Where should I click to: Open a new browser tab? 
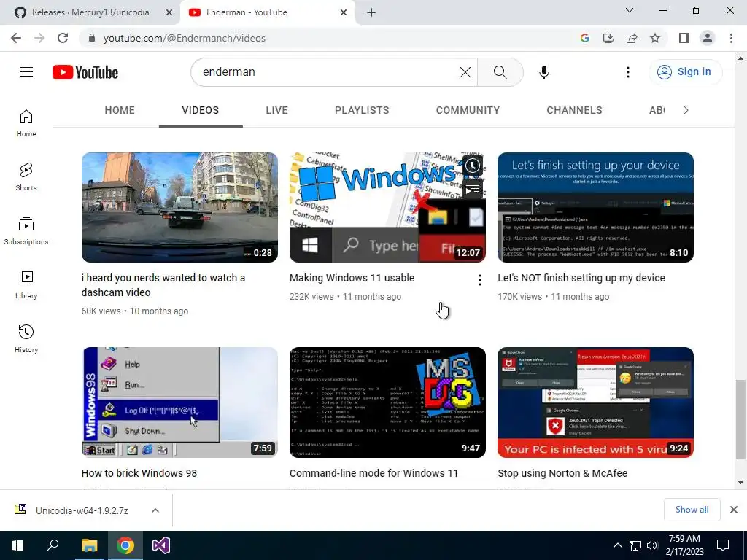pyautogui.click(x=371, y=13)
